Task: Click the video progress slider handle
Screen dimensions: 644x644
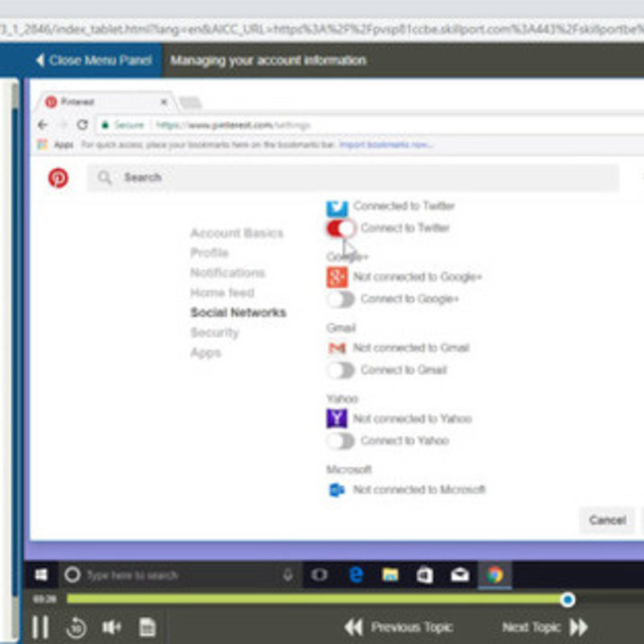Action: pos(568,600)
